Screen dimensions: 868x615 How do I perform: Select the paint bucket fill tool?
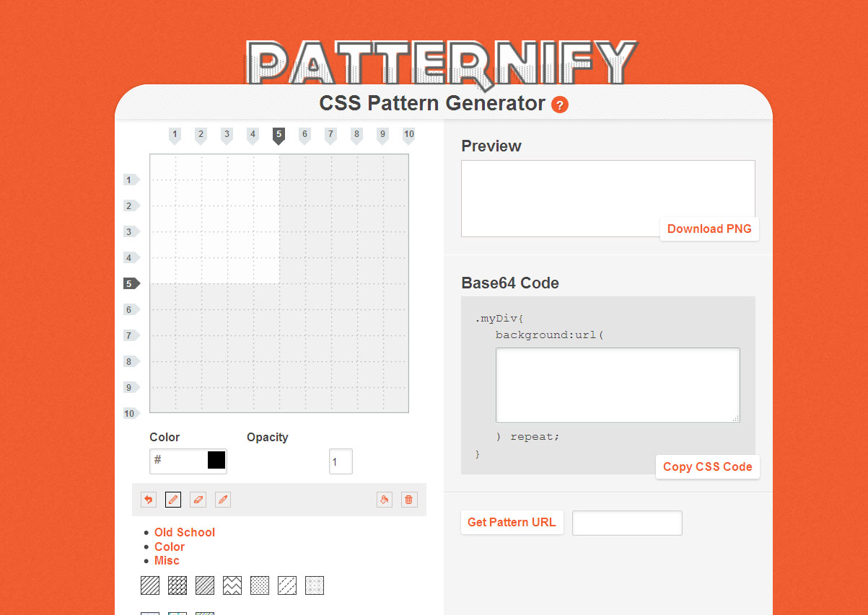pos(385,500)
